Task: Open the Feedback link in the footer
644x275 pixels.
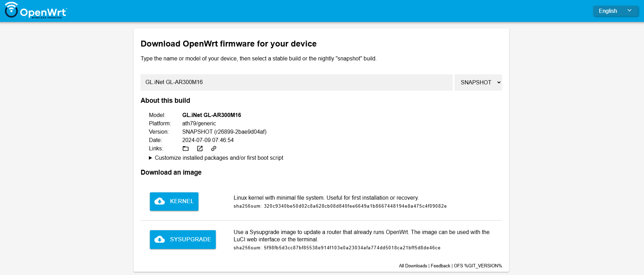Action: (x=440, y=266)
